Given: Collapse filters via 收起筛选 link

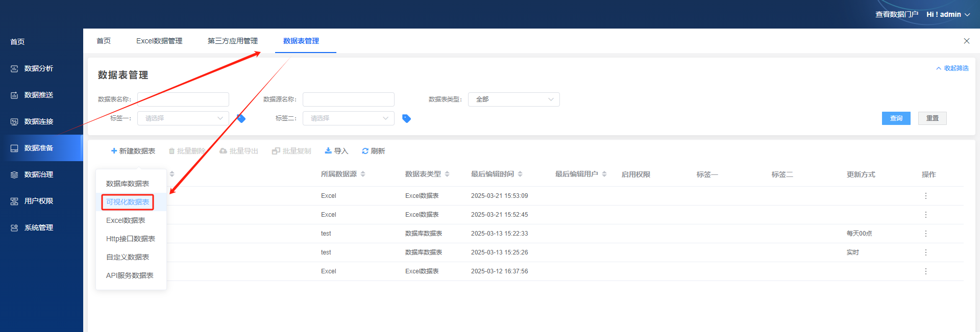Looking at the screenshot, I should [x=952, y=68].
